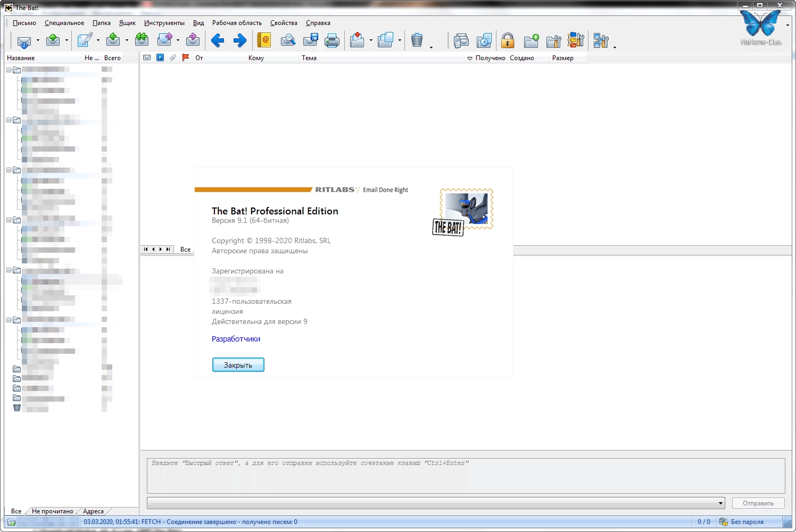Open the Папка menu
Viewport: 796px width, 532px height.
click(x=102, y=23)
